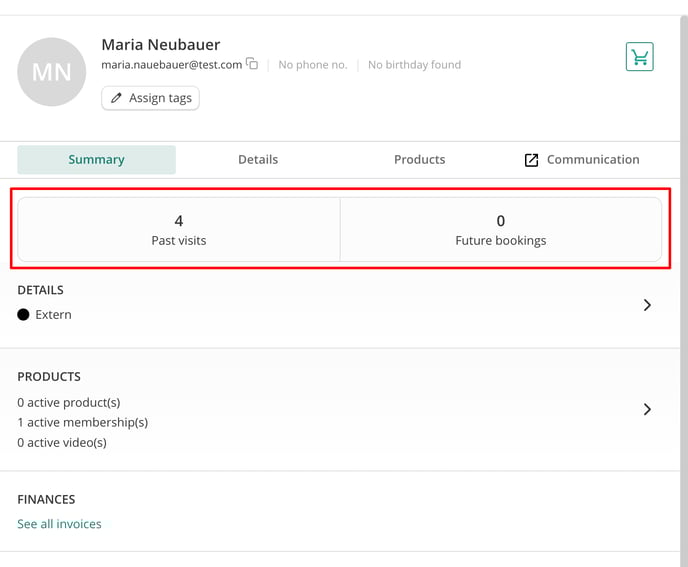This screenshot has width=688, height=567.
Task: Open the Communication tab
Action: pyautogui.click(x=582, y=160)
